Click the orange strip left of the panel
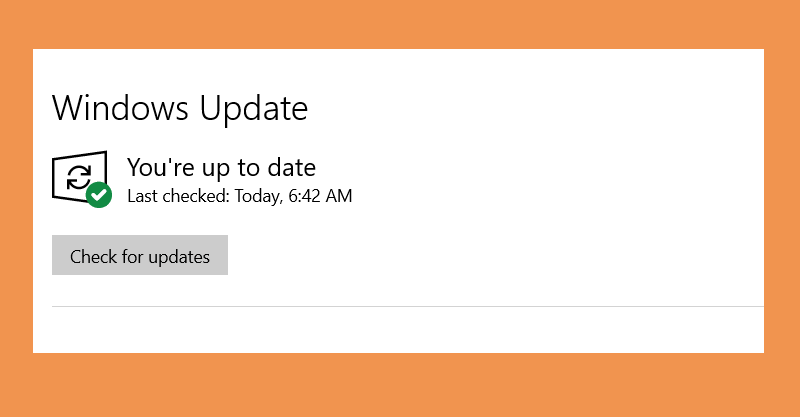The height and width of the screenshot is (417, 800). [x=16, y=201]
